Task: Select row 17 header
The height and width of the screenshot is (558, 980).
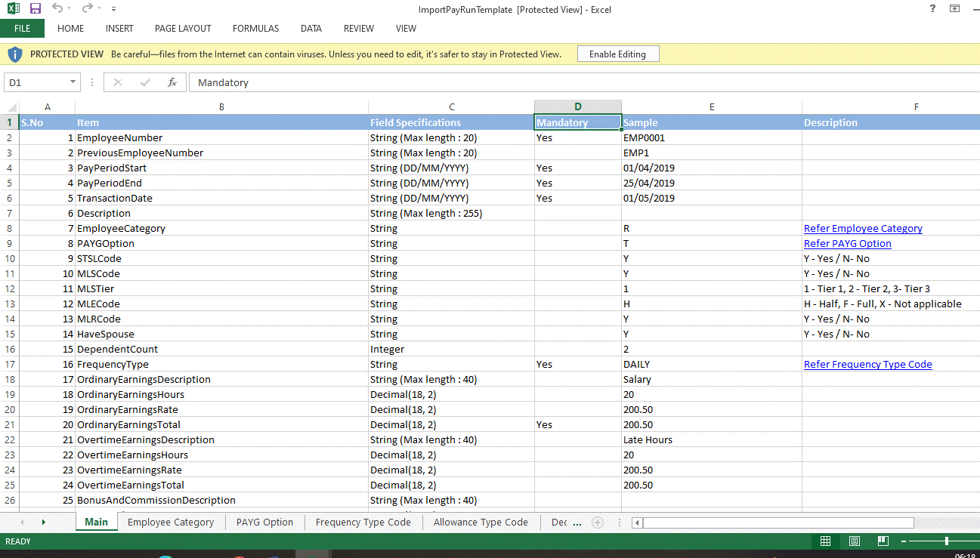Action: [x=10, y=364]
